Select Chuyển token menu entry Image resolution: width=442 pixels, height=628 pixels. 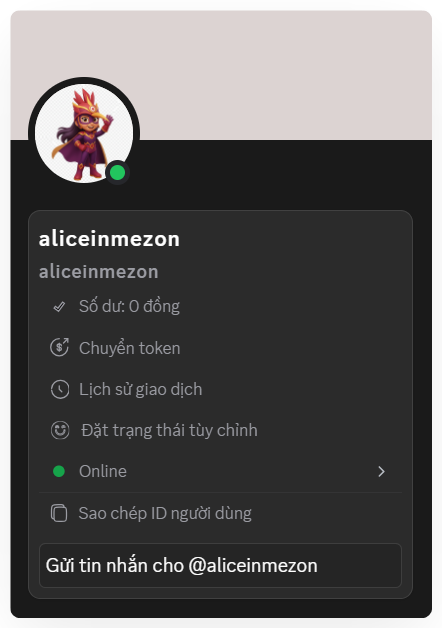[x=220, y=348]
